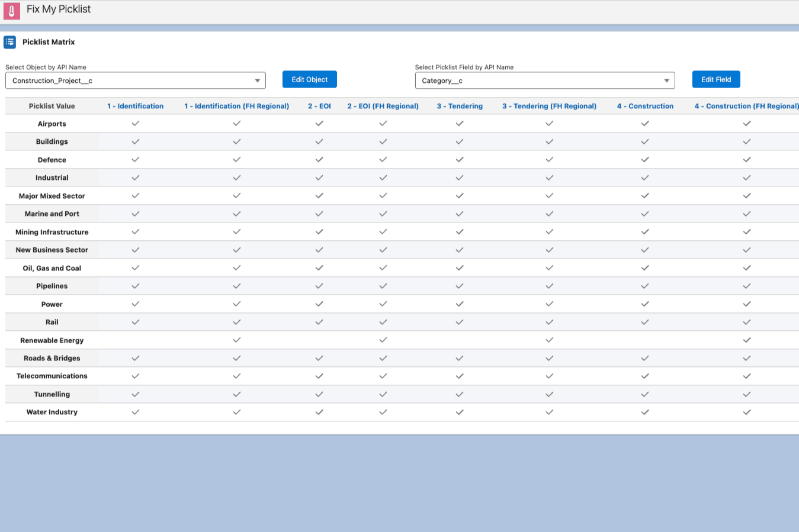Toggle Renewable Energy under 2 - EOI (FH Regional)
799x532 pixels.
(383, 340)
